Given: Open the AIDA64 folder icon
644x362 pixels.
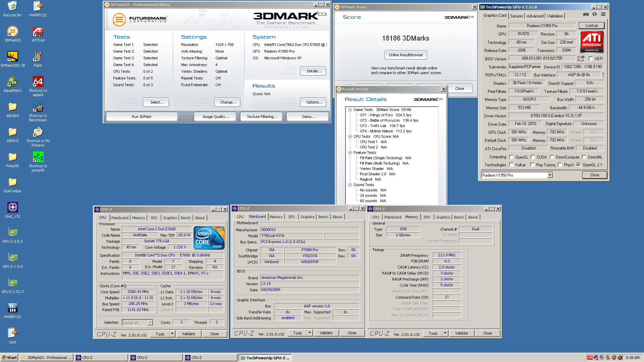Looking at the screenshot, I should (12, 110).
